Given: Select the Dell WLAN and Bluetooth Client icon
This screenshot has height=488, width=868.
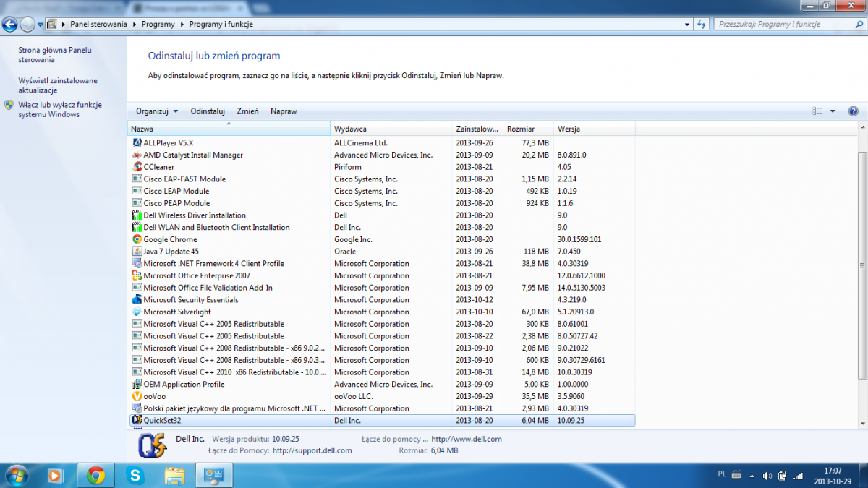Looking at the screenshot, I should 137,228.
